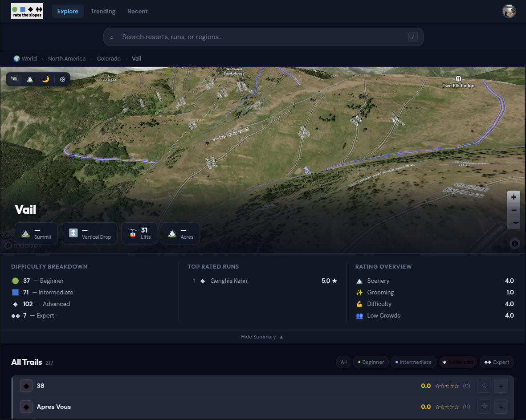
Task: Filter trails by Expert difficulty
Action: tap(497, 362)
